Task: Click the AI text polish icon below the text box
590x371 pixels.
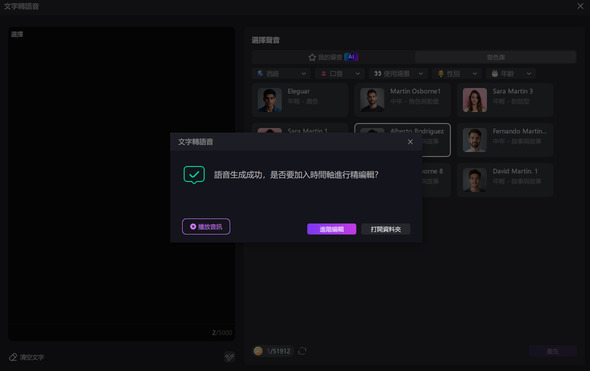Action: coord(229,357)
